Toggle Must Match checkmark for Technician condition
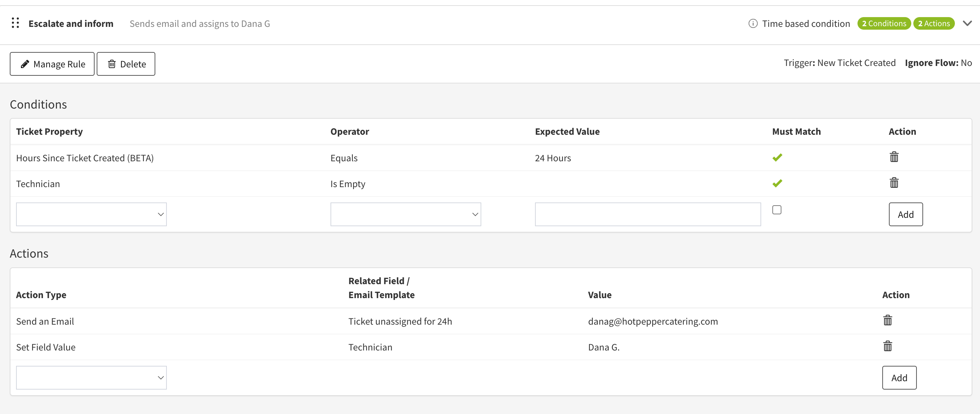Viewport: 980px width, 414px height. 777,183
